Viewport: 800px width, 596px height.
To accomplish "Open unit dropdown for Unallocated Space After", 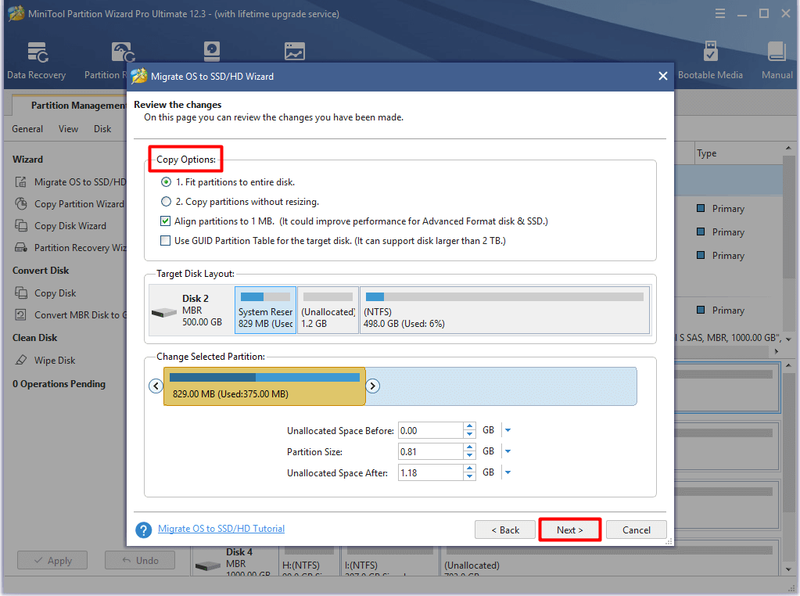I will pos(508,473).
